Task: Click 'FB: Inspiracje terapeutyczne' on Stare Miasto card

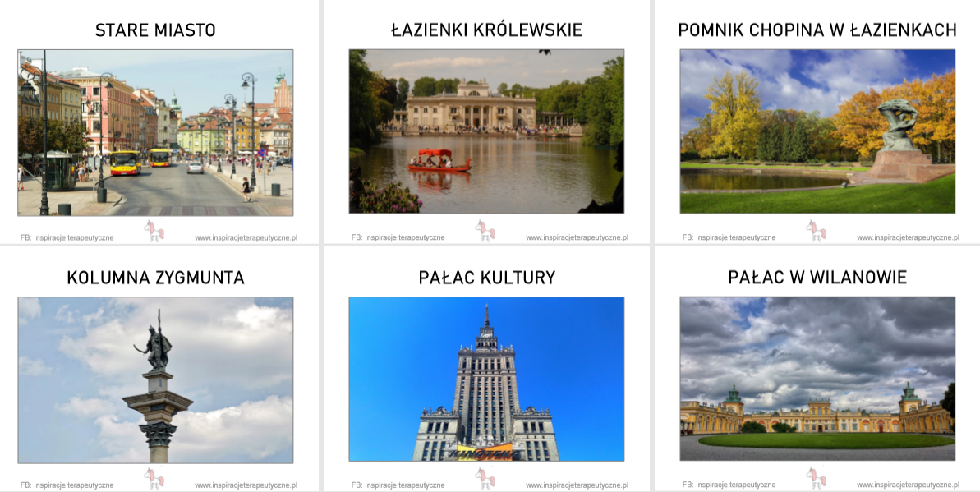Action: [x=67, y=237]
